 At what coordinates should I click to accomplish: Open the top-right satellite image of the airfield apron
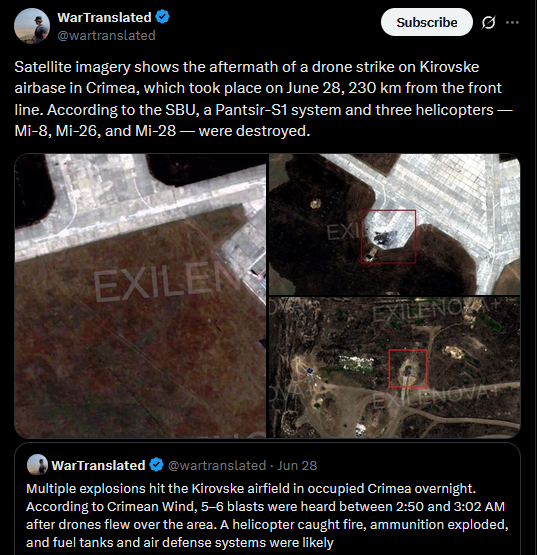(394, 224)
